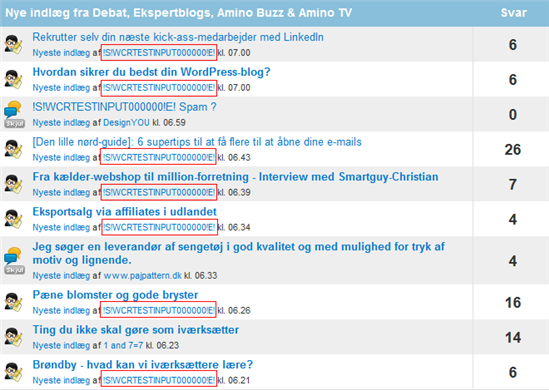Toggle Skjul on the sengetøj leverandør thread

[15, 270]
